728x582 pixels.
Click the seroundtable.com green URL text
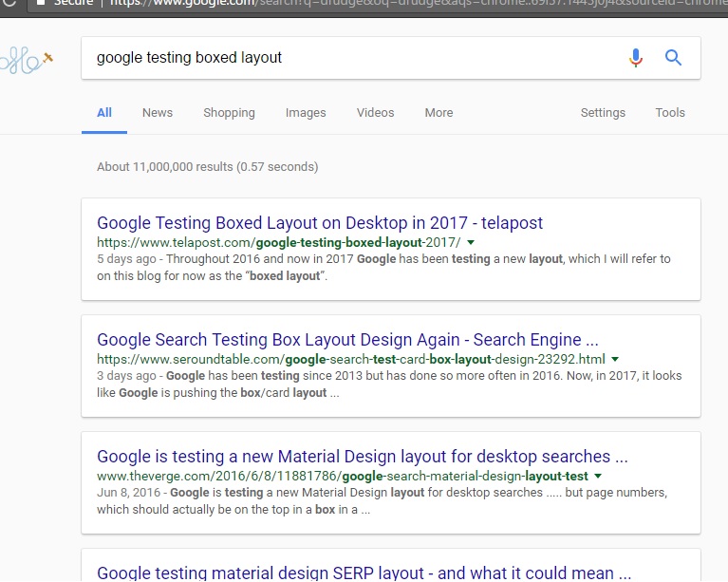(351, 359)
